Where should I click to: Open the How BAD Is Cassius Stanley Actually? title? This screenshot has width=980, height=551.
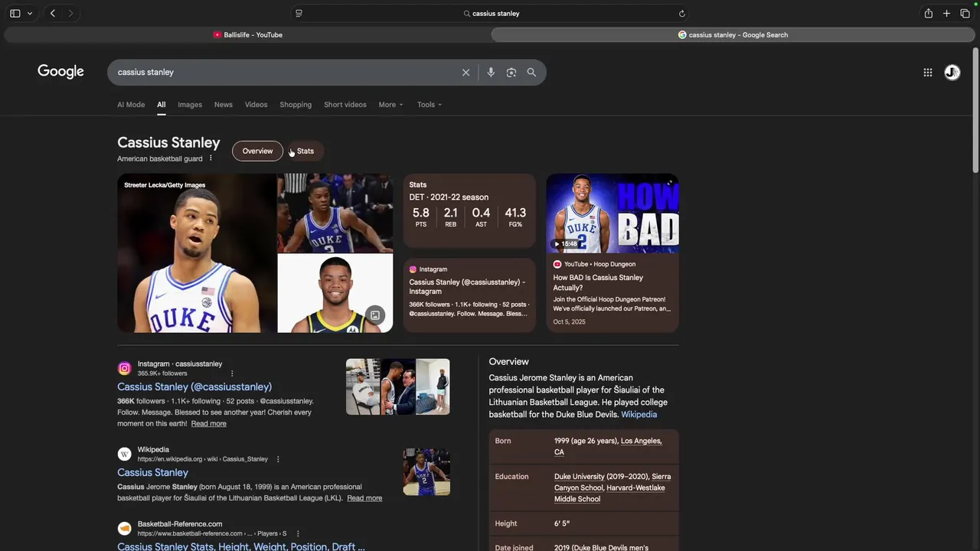tap(598, 282)
